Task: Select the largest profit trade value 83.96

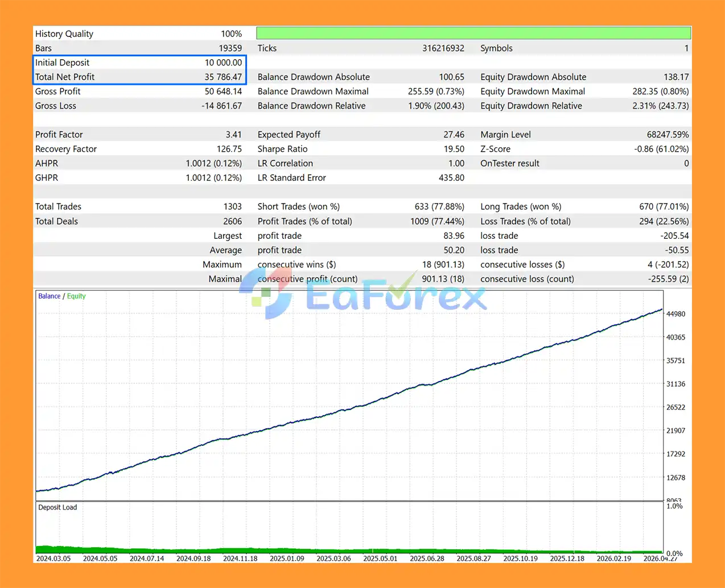Action: tap(454, 235)
